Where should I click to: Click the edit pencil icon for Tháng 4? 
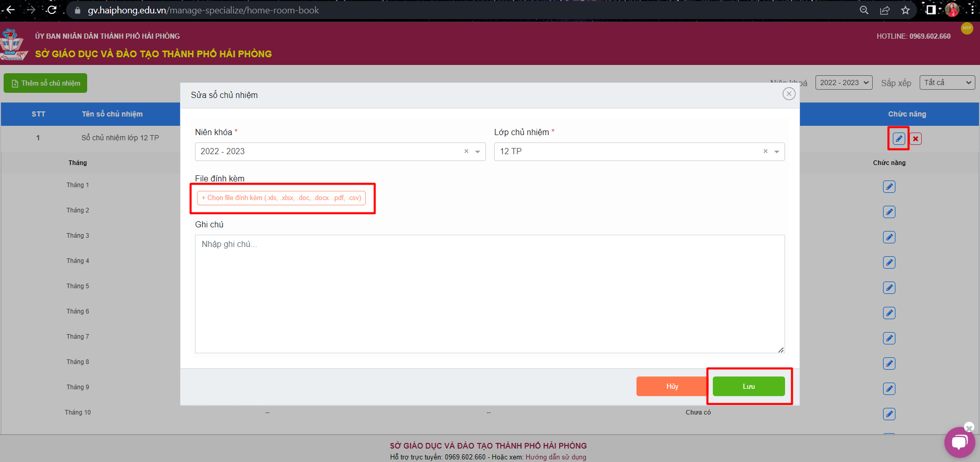click(x=889, y=262)
